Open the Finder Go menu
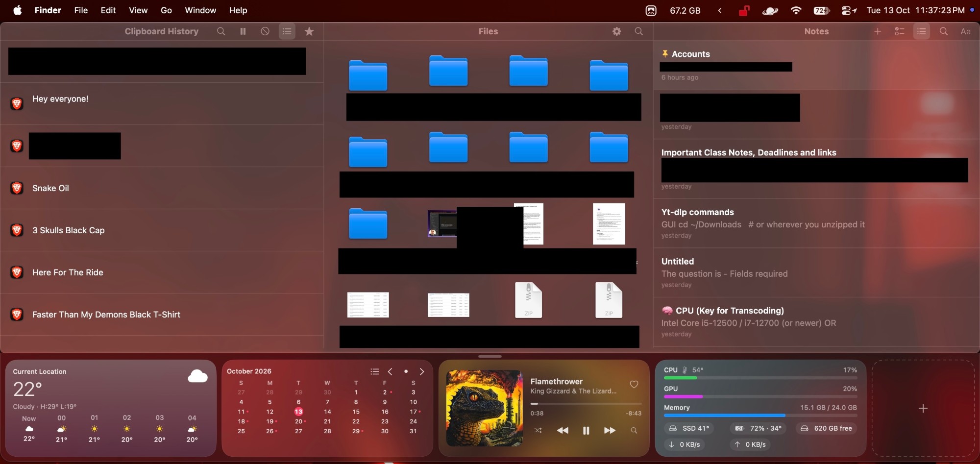Viewport: 980px width, 464px height. tap(166, 10)
